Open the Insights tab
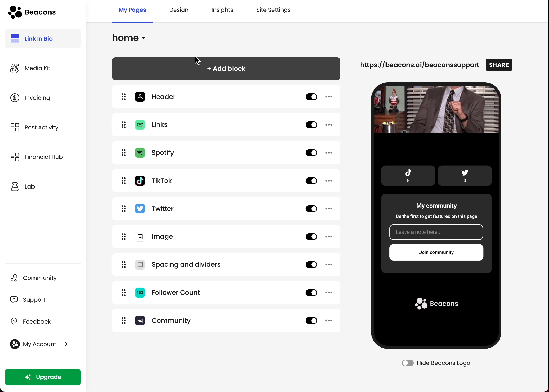The height and width of the screenshot is (392, 549). 222,10
